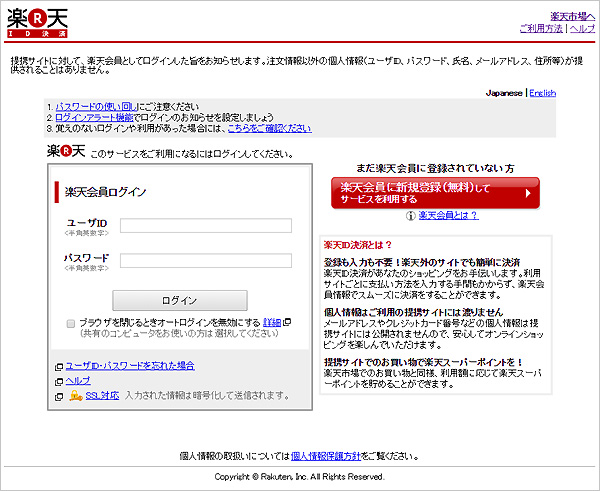The image size is (600, 491).
Task: Select the Japanese language option
Action: [x=504, y=93]
